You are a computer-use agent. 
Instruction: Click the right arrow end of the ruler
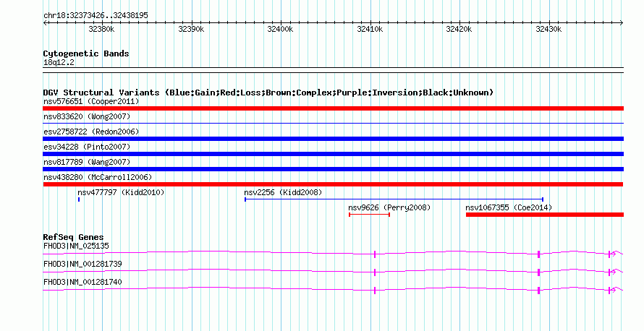click(x=622, y=23)
